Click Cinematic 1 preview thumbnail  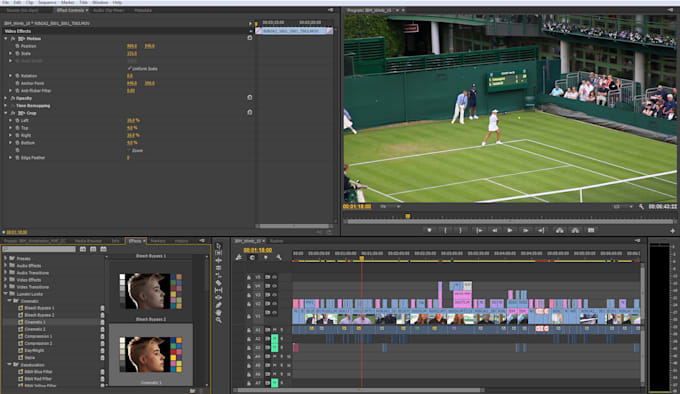pos(150,354)
